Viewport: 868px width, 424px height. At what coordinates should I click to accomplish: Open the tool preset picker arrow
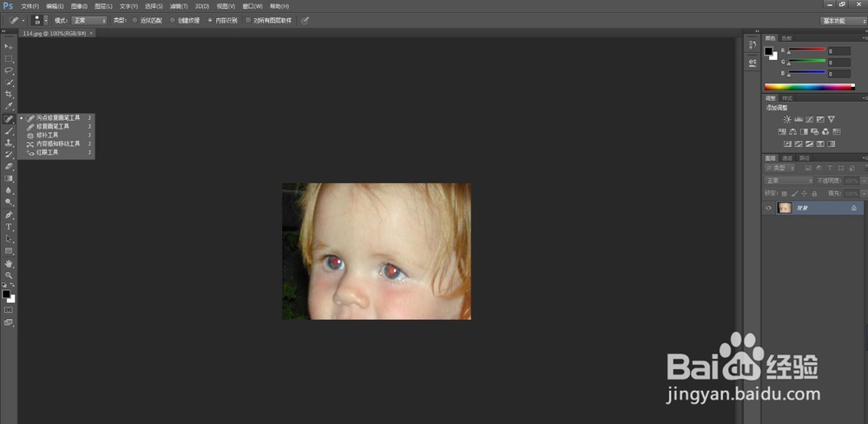pos(23,21)
